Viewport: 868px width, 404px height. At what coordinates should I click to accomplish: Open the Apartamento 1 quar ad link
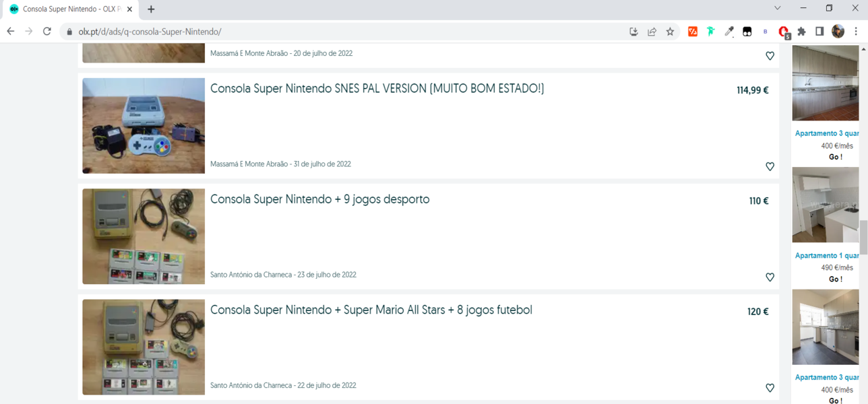827,256
